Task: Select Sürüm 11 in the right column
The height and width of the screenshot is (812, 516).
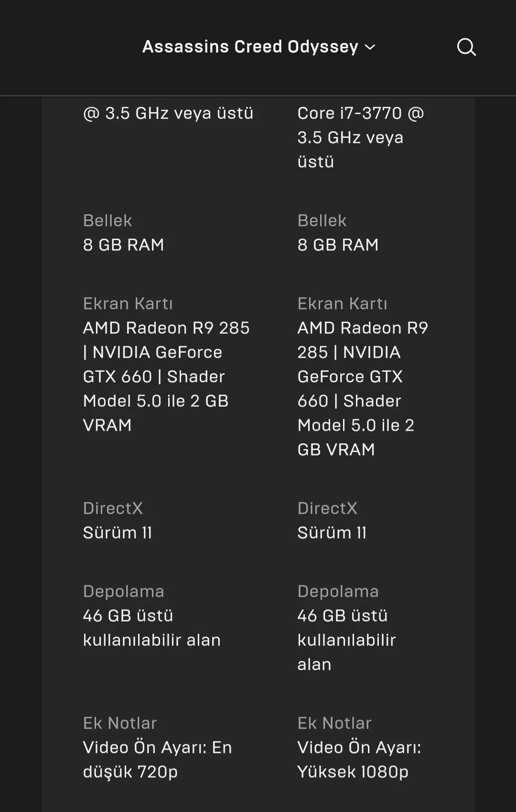Action: (332, 533)
